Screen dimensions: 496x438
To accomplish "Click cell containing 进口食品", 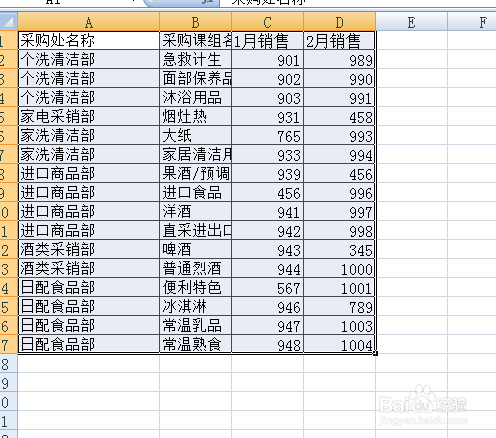I will (x=196, y=193).
